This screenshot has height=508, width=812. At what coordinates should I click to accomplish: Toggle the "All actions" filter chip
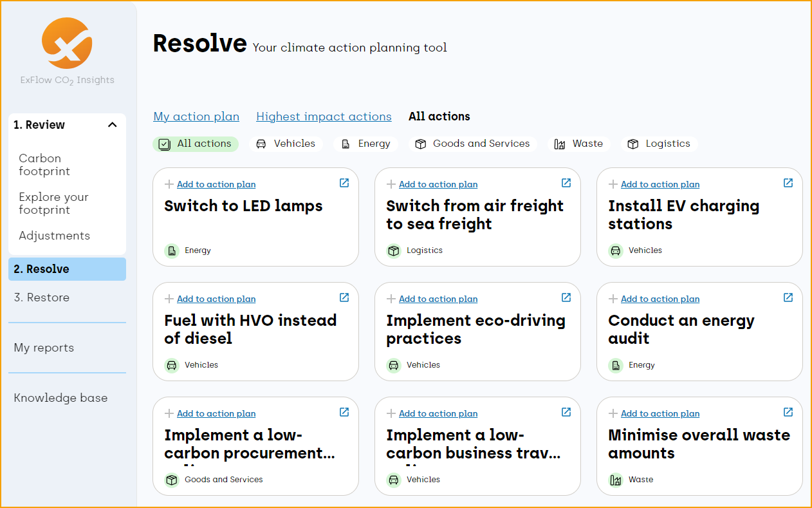pos(196,144)
